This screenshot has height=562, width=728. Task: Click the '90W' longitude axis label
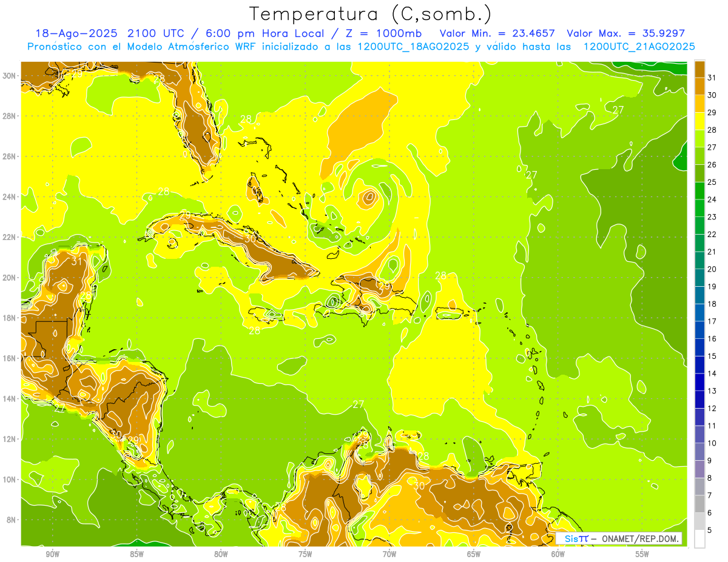pos(52,555)
